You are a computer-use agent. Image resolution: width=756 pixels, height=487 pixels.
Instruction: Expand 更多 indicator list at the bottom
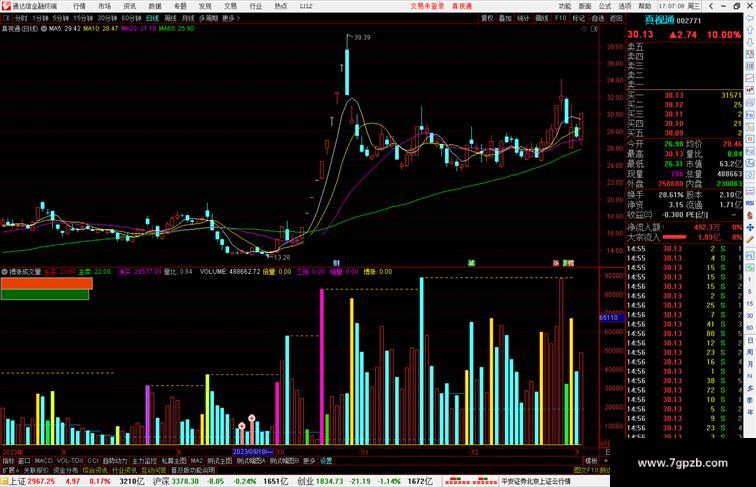(309, 461)
